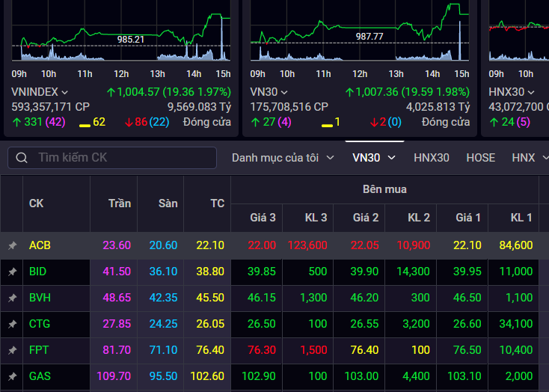Viewport: 549px width, 392px height.
Task: Click the pin icon next to FPT
Action: pyautogui.click(x=12, y=350)
